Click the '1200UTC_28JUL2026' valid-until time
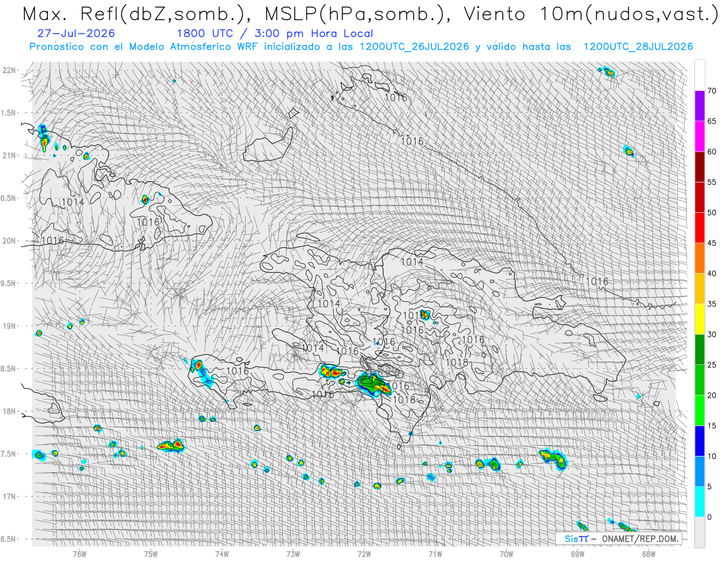Viewport: 728px width, 562px height. 638,47
